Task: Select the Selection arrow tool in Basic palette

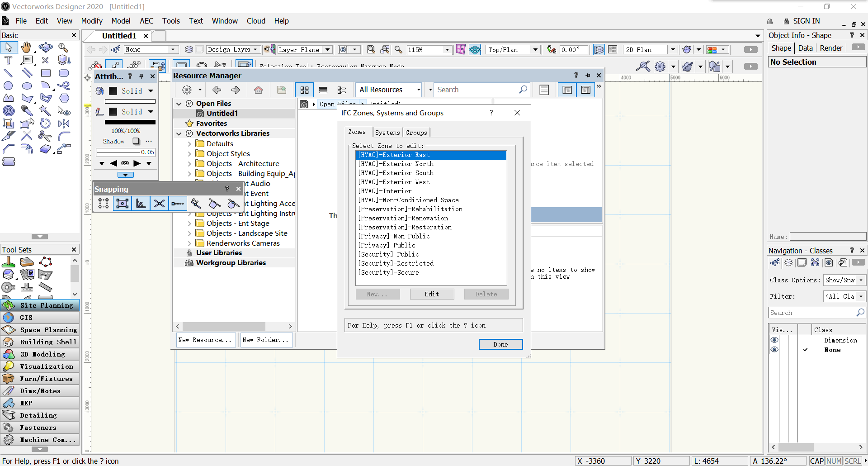Action: [9, 47]
